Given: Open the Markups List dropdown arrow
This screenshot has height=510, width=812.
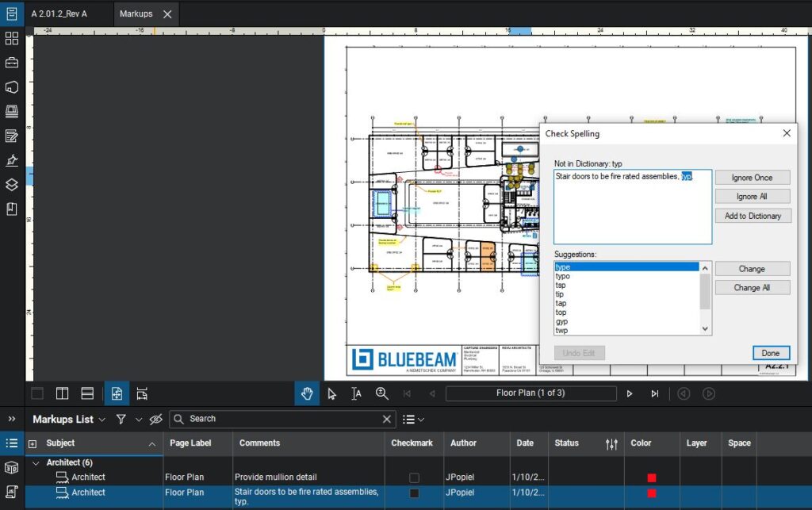Looking at the screenshot, I should tap(102, 420).
